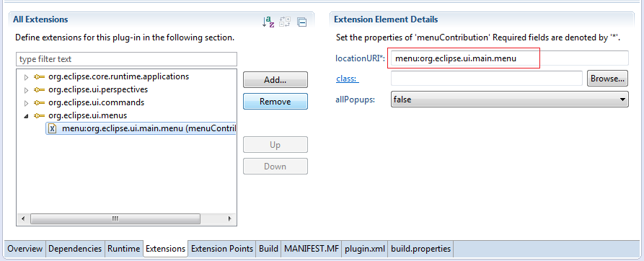Open the class: hyperlink
Screen dimensions: 644x261
348,79
